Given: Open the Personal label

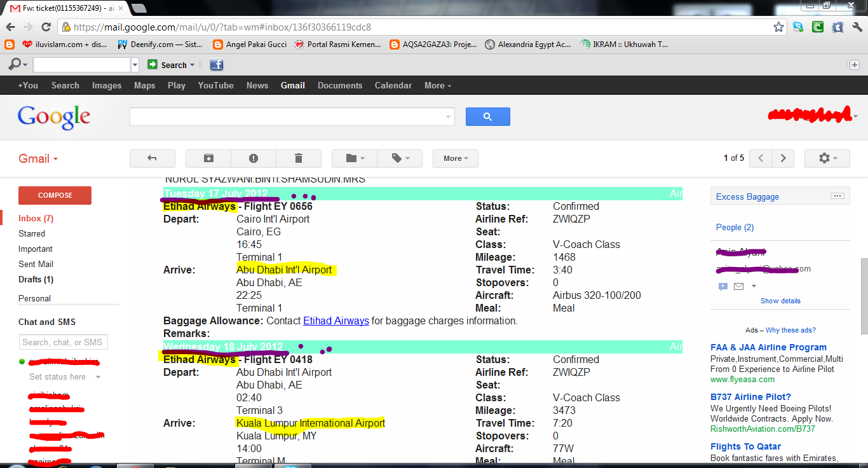Looking at the screenshot, I should pyautogui.click(x=34, y=298).
